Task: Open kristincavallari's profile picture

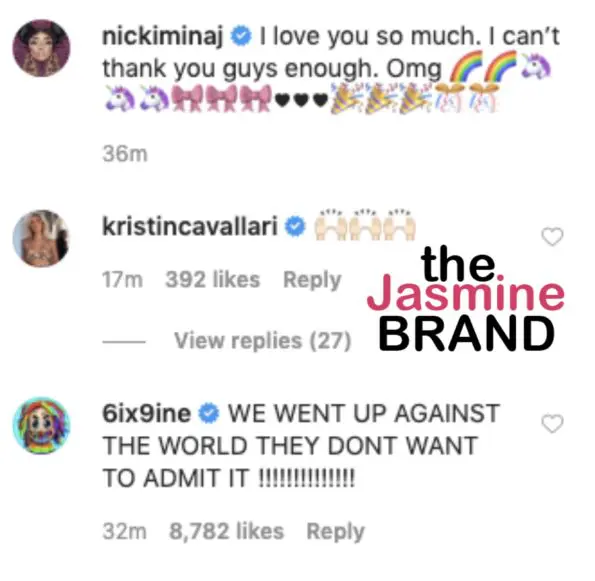Action: [42, 238]
